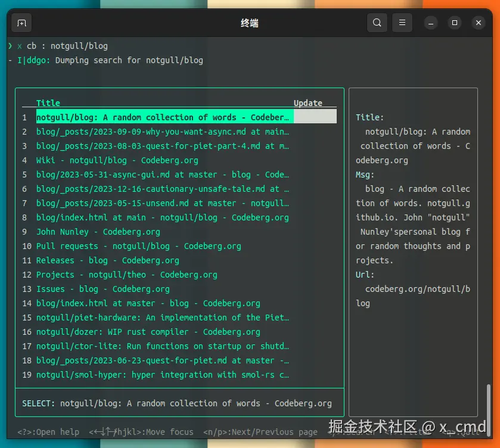The image size is (500, 448).
Task: Click 'Dumping search for notgull/blog' log line
Action: (x=129, y=60)
